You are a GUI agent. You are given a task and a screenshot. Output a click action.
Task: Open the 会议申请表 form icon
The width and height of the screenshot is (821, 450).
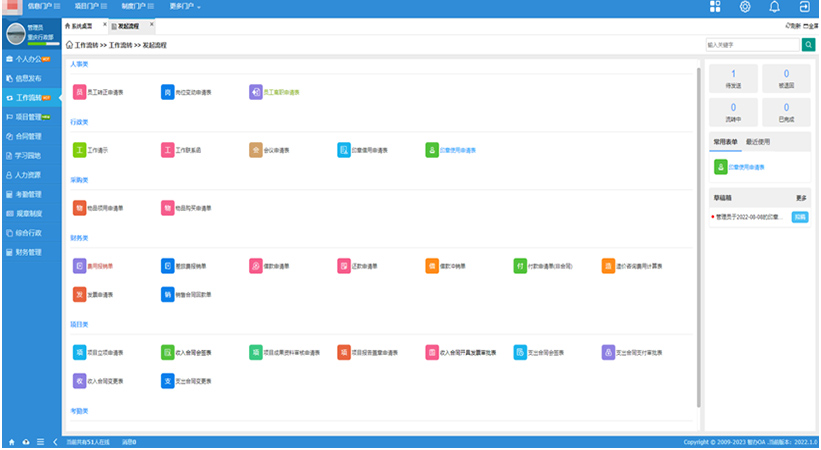click(256, 150)
